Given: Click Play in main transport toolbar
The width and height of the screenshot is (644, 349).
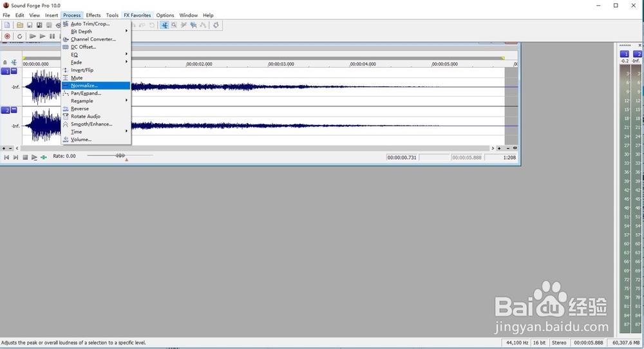Looking at the screenshot, I should (43, 36).
